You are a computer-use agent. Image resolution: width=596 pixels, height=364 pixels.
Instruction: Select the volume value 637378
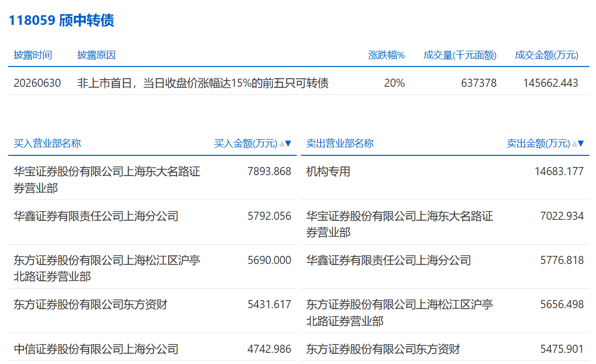(x=479, y=83)
